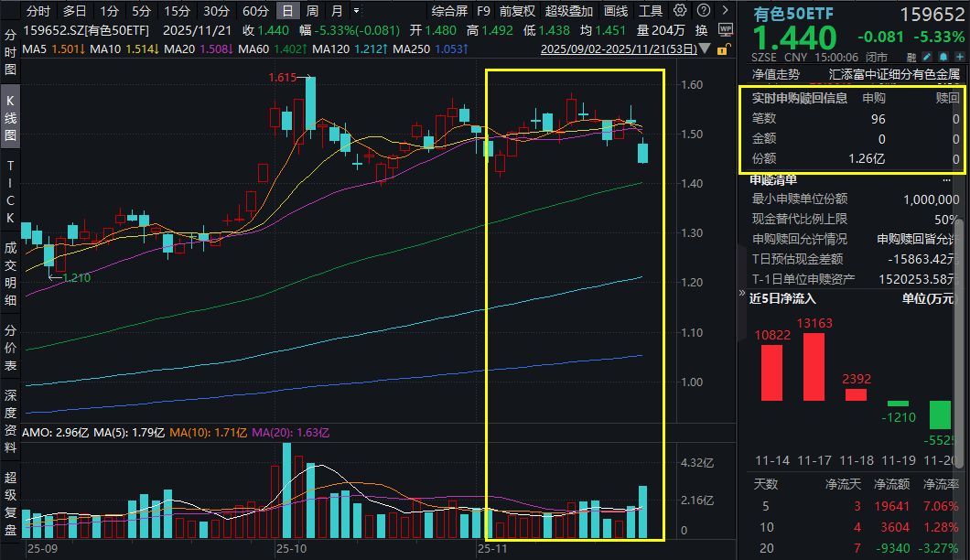Click the 融 margin trading icon
970x560 pixels.
pos(911,57)
